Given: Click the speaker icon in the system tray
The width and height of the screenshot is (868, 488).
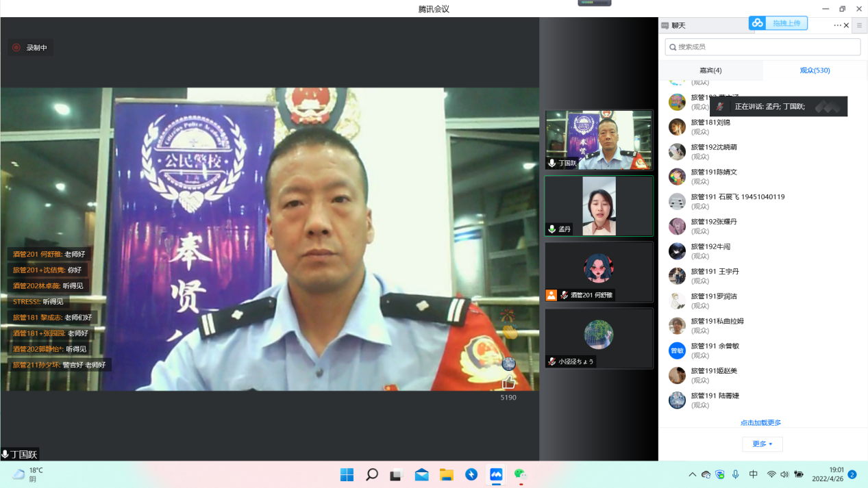Looking at the screenshot, I should coord(783,473).
